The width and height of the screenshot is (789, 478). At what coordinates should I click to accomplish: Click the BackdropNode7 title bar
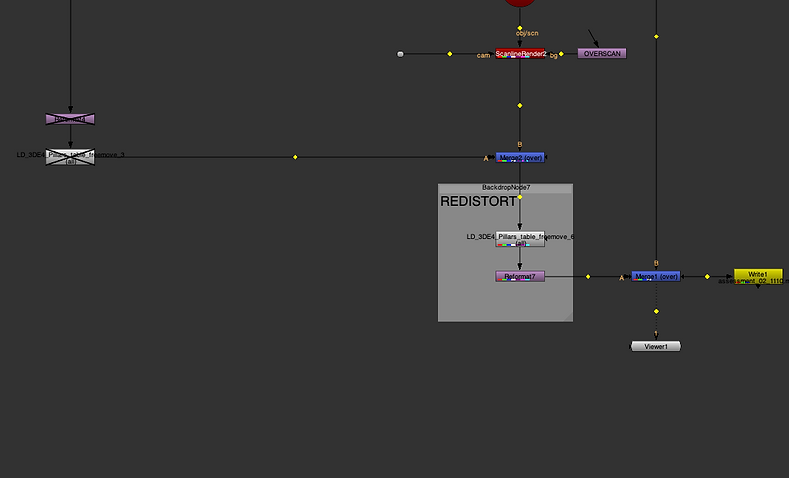506,187
